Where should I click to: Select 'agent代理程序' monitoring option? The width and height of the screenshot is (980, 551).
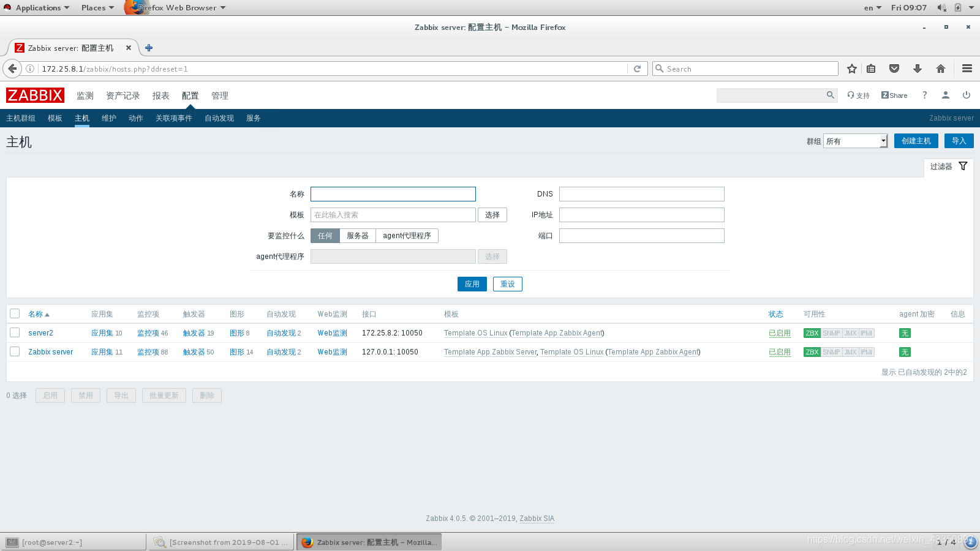tap(407, 236)
